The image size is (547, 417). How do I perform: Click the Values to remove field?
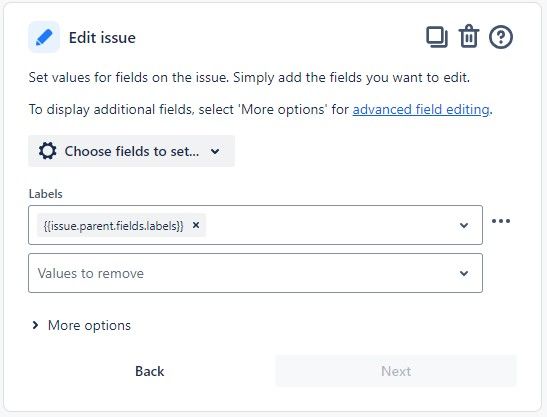point(255,273)
